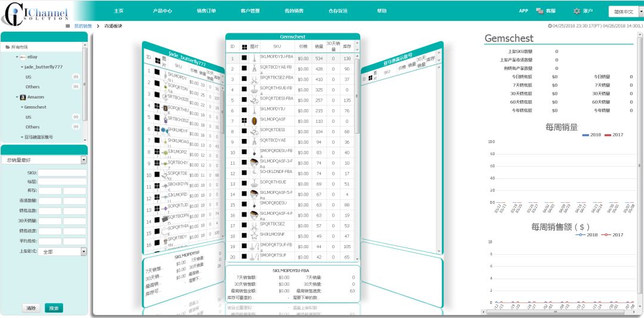Select US under Gemschest
644x318 pixels.
(x=29, y=117)
